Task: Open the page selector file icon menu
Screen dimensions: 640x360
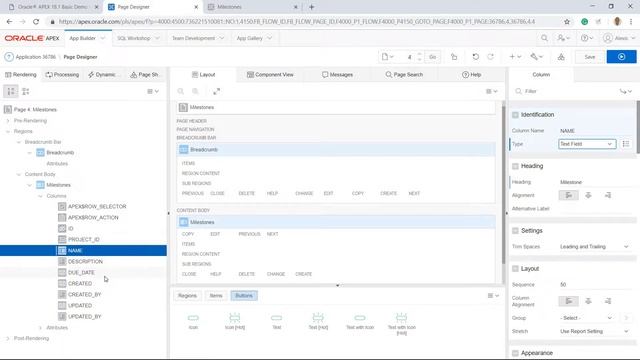Action: (x=387, y=57)
